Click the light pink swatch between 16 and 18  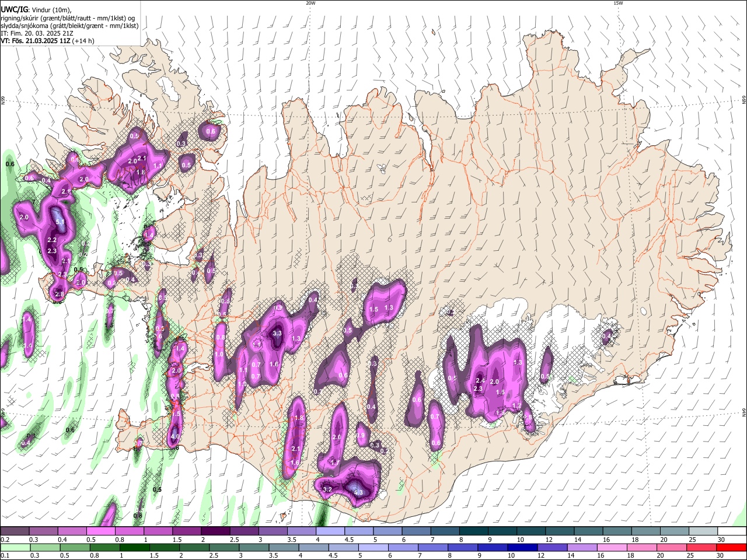click(612, 547)
